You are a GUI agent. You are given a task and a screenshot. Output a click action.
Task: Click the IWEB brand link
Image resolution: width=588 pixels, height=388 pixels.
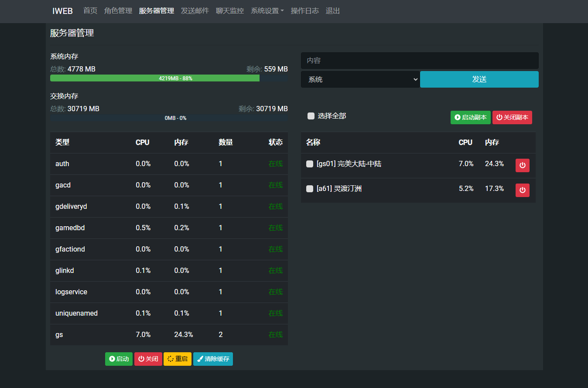(x=63, y=11)
